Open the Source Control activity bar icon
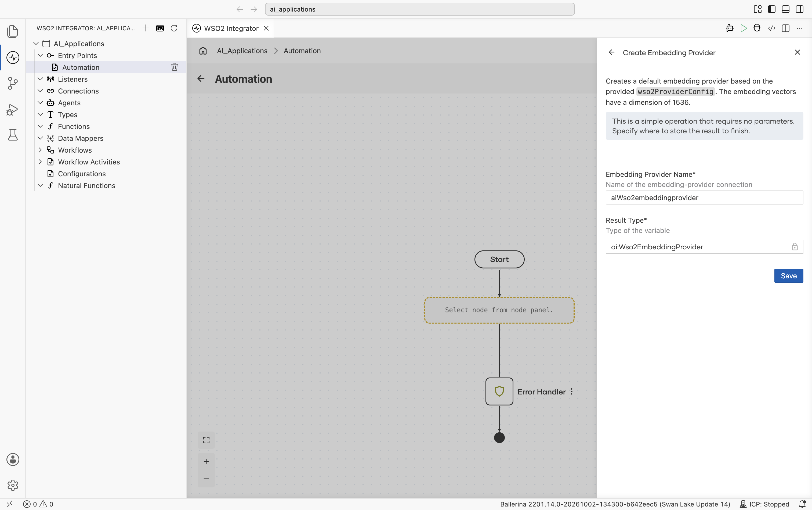 click(x=13, y=83)
